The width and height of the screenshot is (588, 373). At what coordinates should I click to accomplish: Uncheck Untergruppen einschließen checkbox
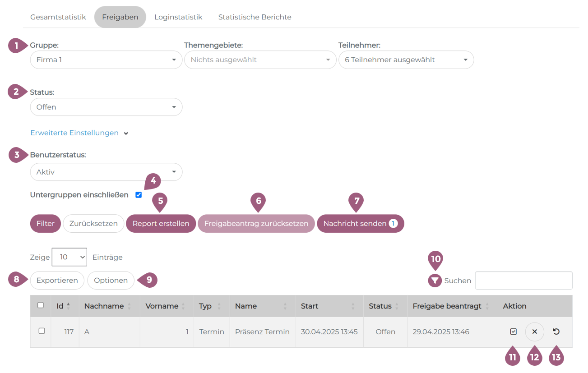[139, 195]
